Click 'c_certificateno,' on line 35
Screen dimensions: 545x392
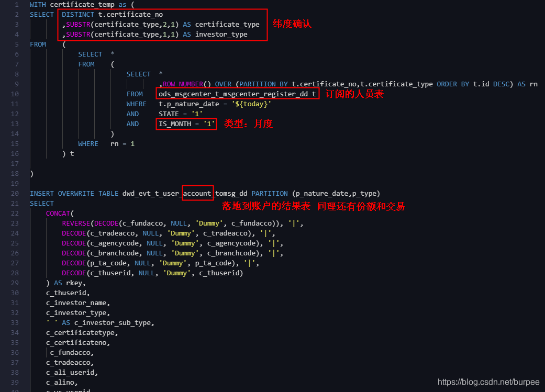[78, 343]
